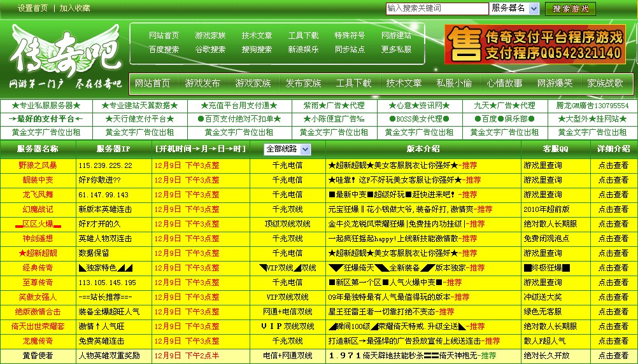Click the search keyword input field

click(436, 8)
